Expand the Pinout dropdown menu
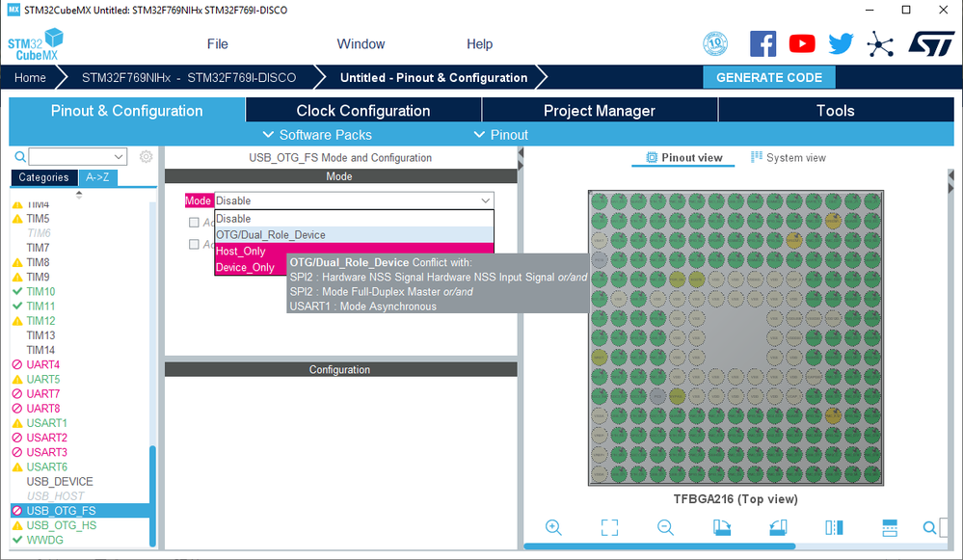Image resolution: width=963 pixels, height=560 pixels. coord(500,135)
